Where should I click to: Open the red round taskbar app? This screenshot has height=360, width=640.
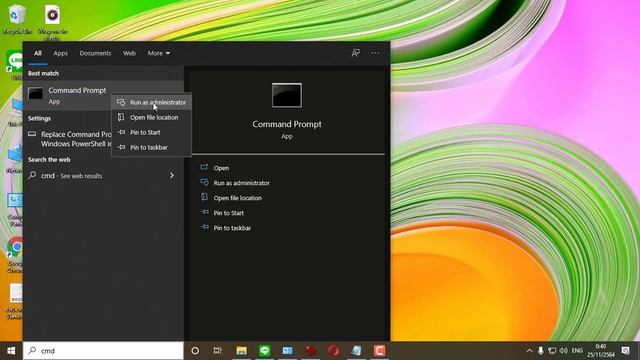tap(333, 351)
